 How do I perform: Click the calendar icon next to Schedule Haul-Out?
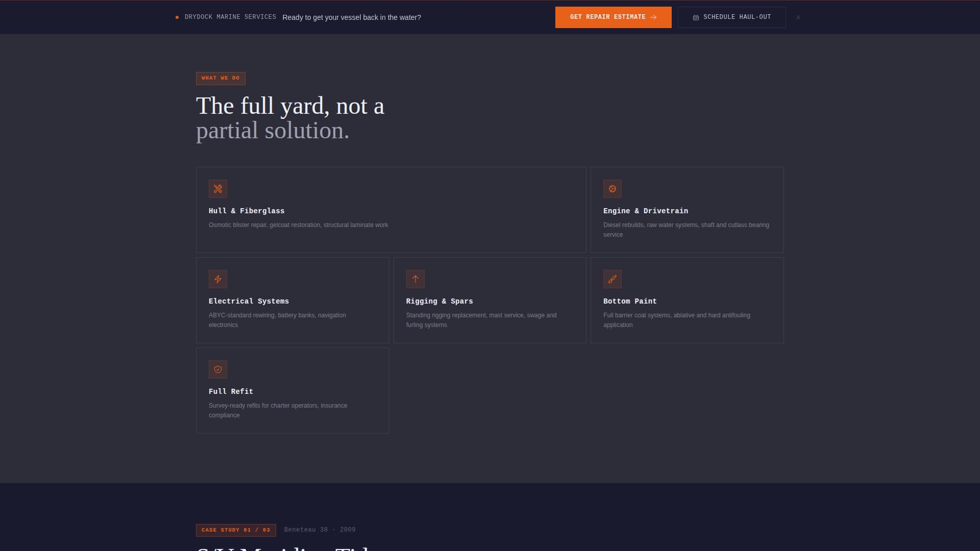click(696, 17)
